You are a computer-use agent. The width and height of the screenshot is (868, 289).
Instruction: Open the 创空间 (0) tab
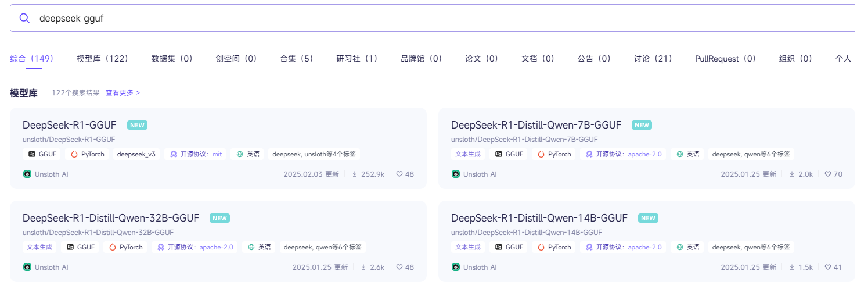(236, 59)
